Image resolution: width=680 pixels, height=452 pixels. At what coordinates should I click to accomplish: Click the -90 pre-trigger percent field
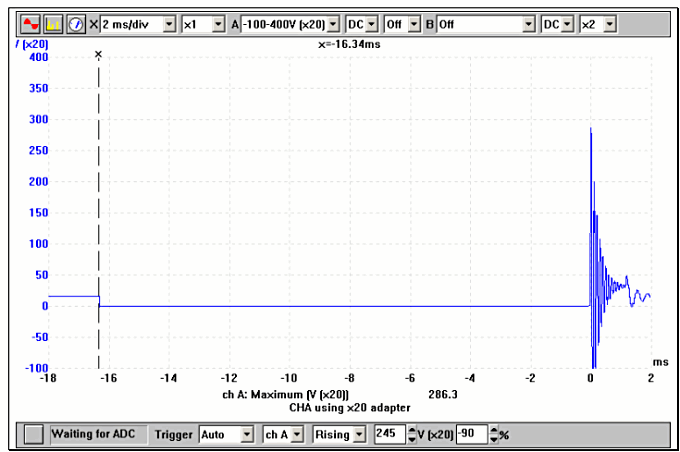click(471, 435)
